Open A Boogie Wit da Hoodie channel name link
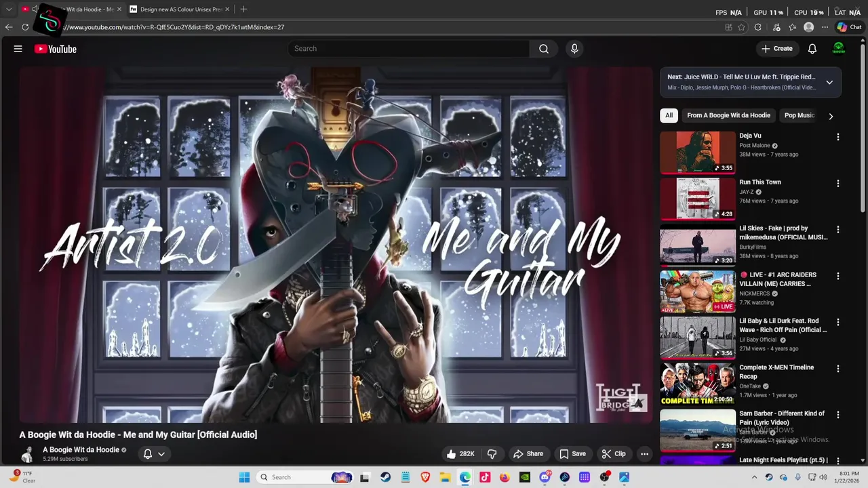This screenshot has height=488, width=868. [81, 449]
